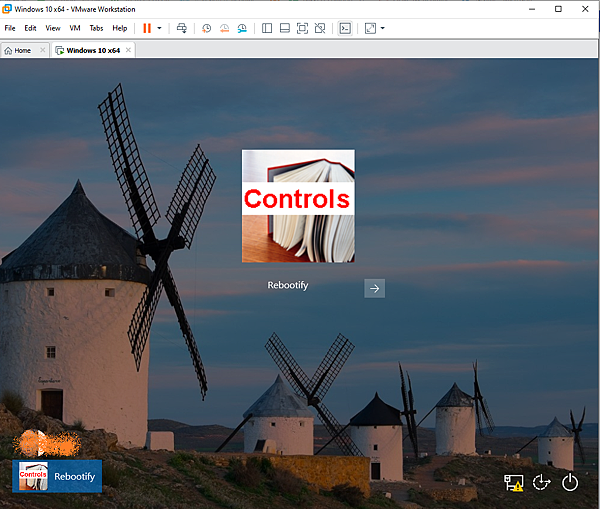
Task: Minimize the VMware Workstation window
Action: click(532, 9)
